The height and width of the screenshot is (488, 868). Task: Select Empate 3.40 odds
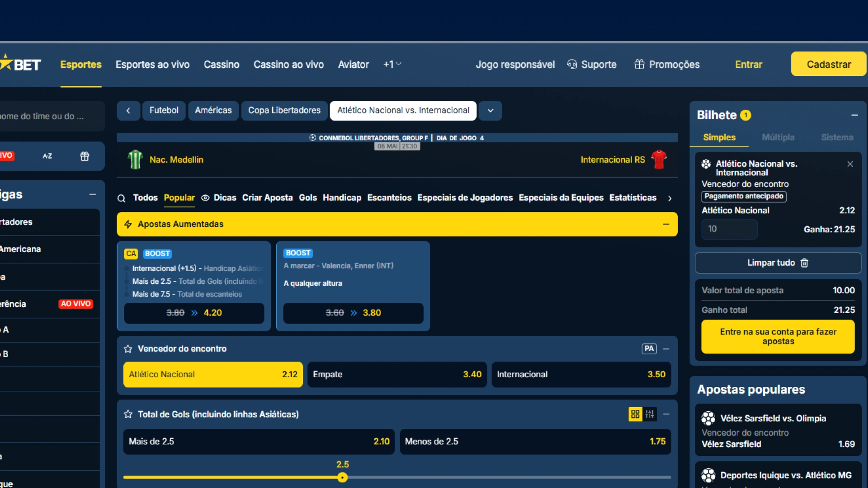pyautogui.click(x=397, y=375)
